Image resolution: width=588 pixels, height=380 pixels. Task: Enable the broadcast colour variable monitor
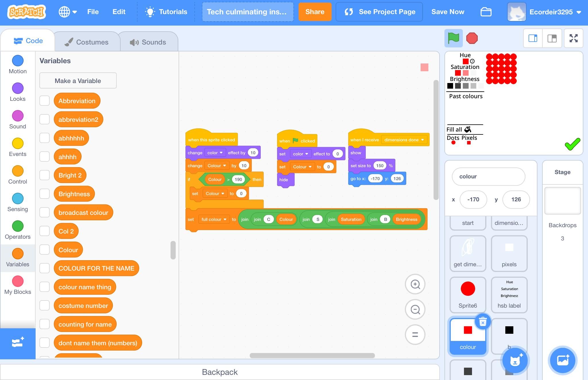pos(45,212)
